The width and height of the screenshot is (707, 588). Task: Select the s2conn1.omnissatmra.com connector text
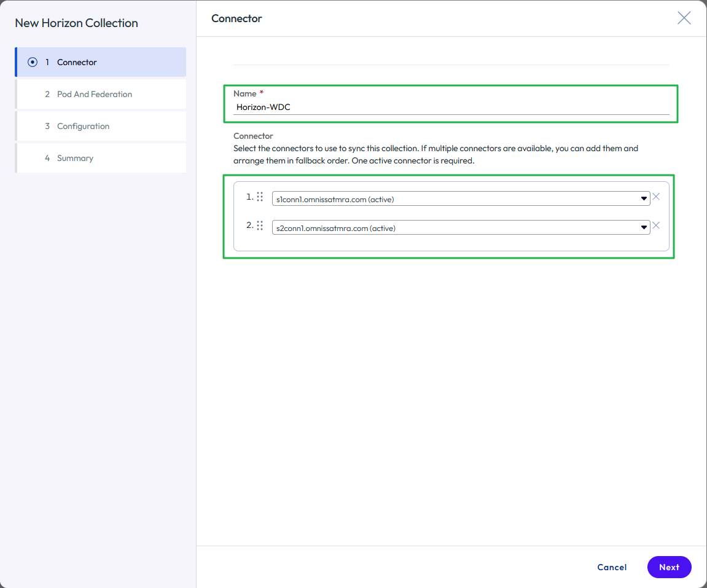tap(336, 228)
